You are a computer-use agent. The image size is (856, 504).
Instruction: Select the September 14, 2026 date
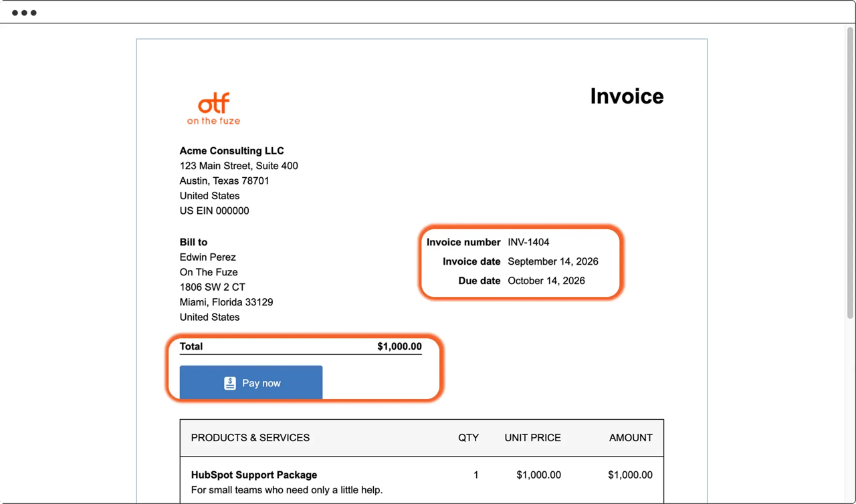(x=553, y=261)
